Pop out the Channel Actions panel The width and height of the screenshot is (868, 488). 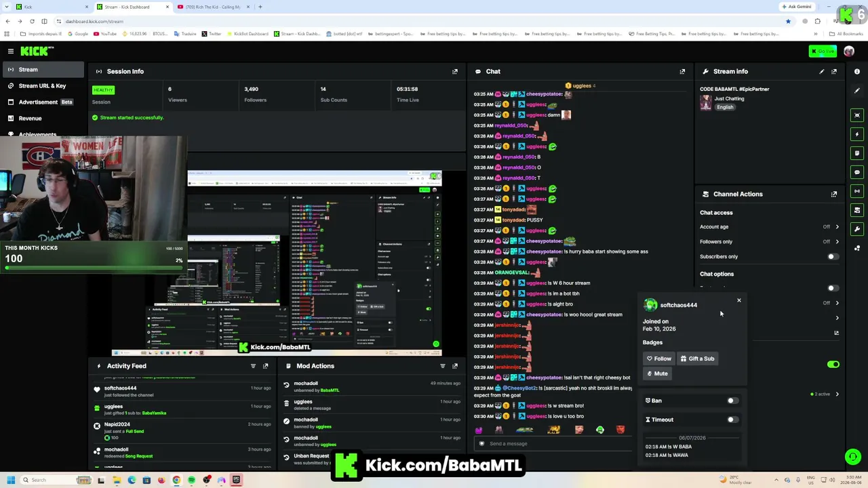[834, 194]
